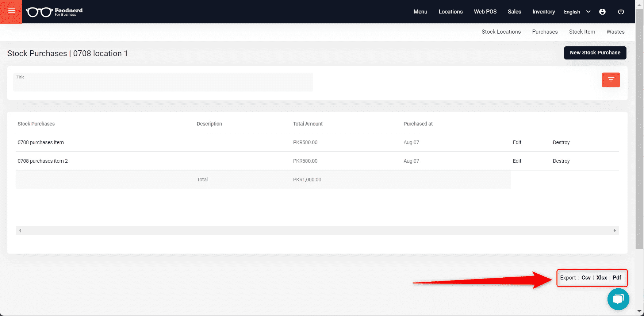The width and height of the screenshot is (644, 316).
Task: Open the red filter button
Action: point(611,80)
